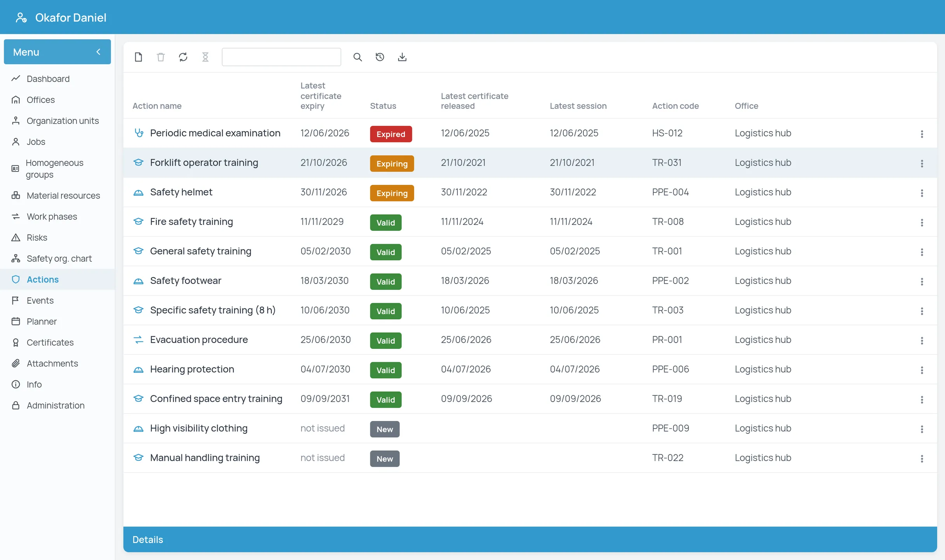This screenshot has height=560, width=945.
Task: Open row menu for Forklift operator training
Action: click(x=922, y=163)
